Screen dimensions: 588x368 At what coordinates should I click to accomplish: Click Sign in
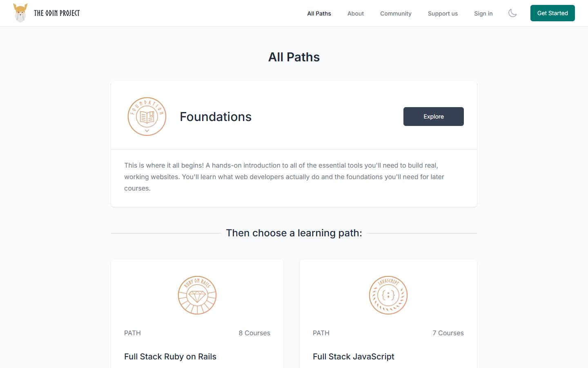[x=483, y=13]
